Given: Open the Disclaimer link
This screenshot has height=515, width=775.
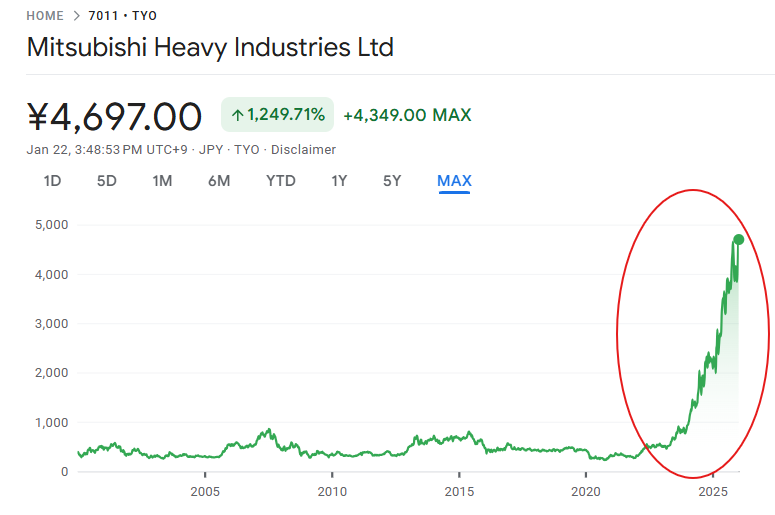Looking at the screenshot, I should (304, 150).
